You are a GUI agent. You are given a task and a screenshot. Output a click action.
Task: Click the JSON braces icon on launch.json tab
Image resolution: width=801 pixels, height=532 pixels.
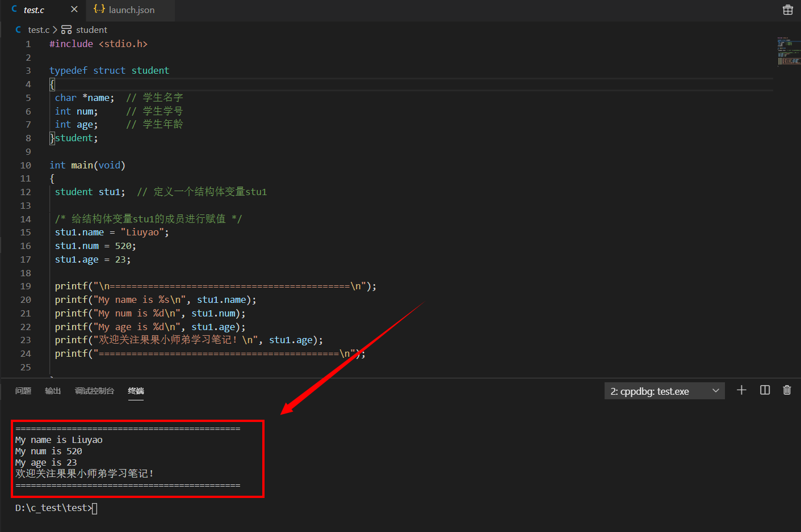tap(99, 9)
